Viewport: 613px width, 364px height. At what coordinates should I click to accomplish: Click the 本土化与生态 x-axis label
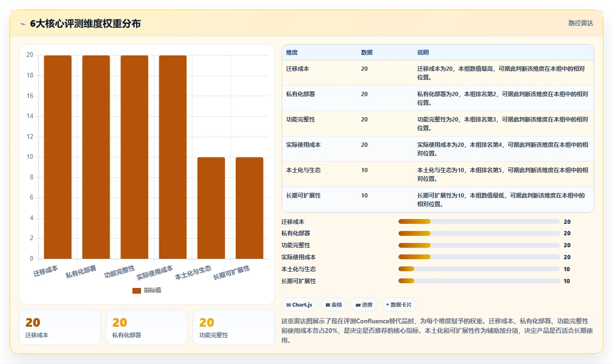(x=193, y=273)
